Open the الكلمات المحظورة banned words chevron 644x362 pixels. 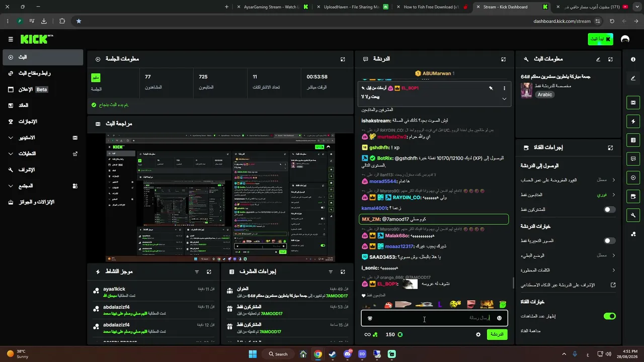click(x=613, y=270)
